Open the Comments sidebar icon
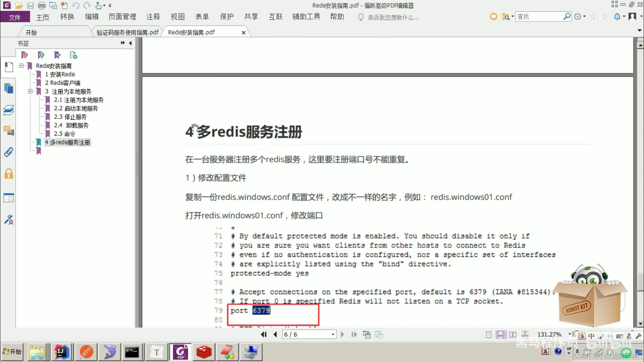644x362 pixels. [x=9, y=131]
